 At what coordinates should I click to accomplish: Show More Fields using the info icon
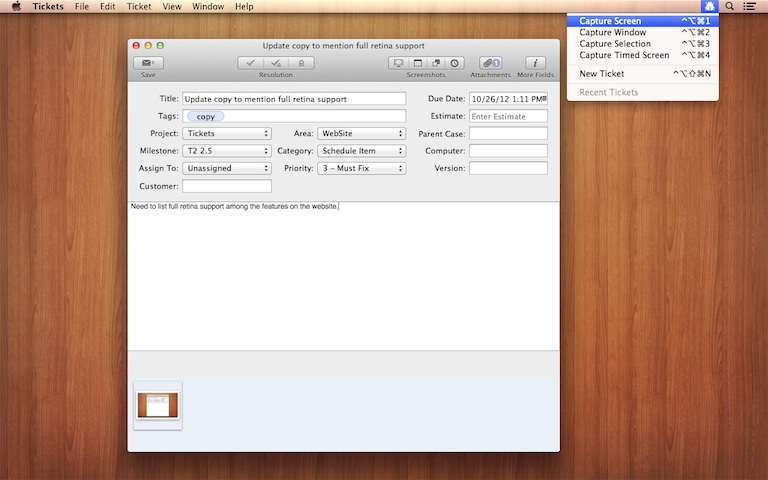tap(535, 63)
